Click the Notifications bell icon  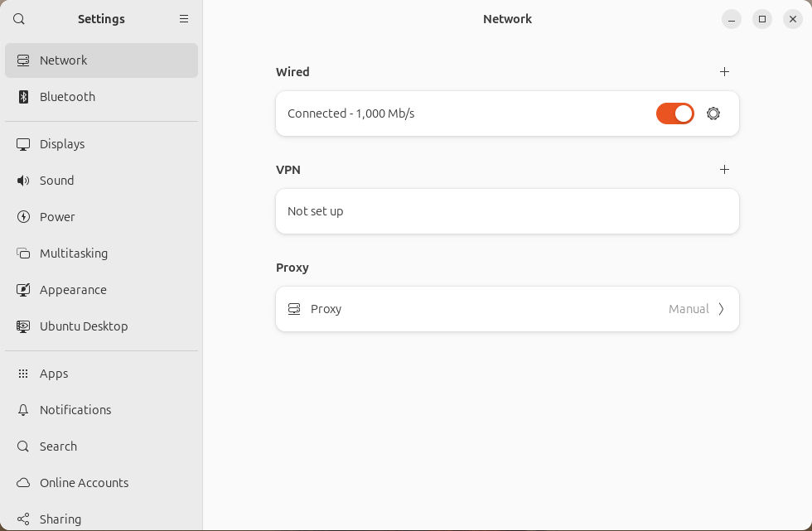pyautogui.click(x=23, y=410)
